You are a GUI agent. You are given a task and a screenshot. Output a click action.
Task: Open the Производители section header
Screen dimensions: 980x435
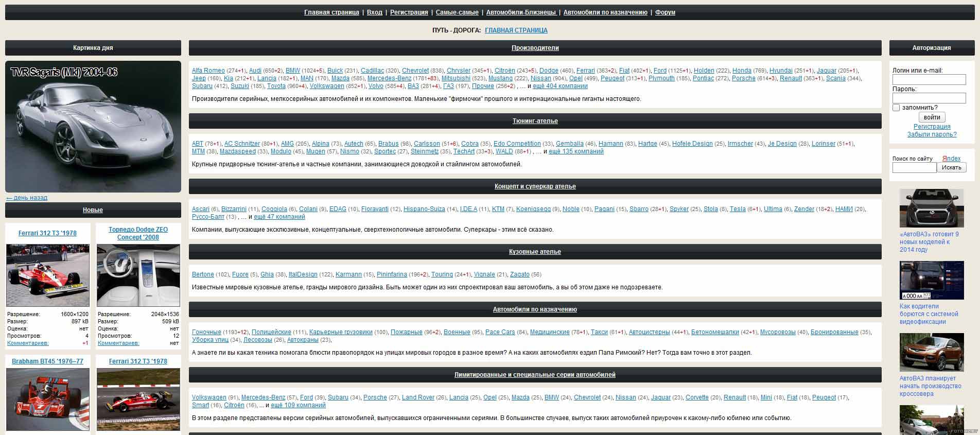535,48
